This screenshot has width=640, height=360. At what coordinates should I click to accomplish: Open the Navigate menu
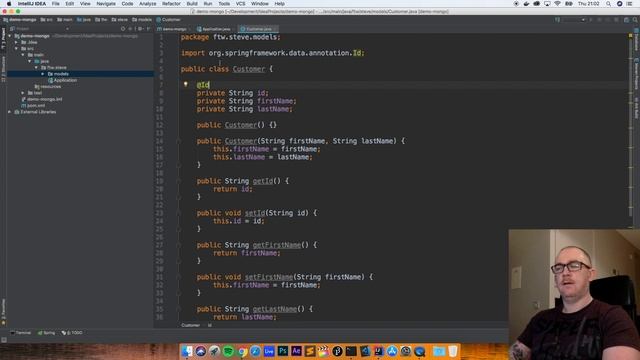(106, 4)
